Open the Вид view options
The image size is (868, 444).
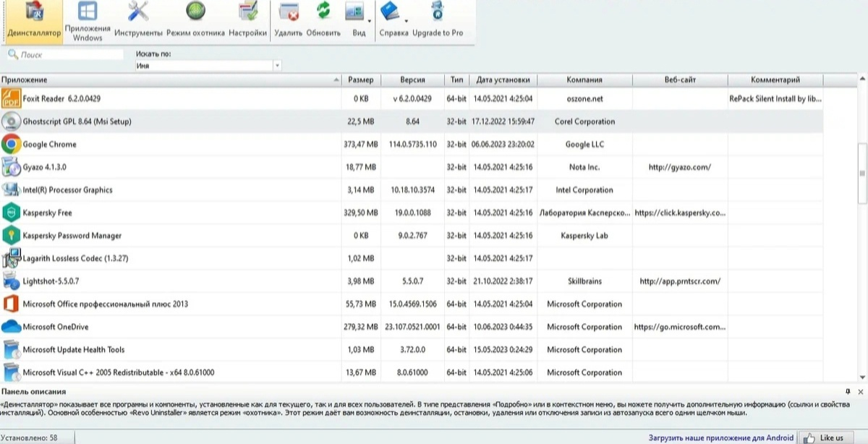tap(355, 21)
